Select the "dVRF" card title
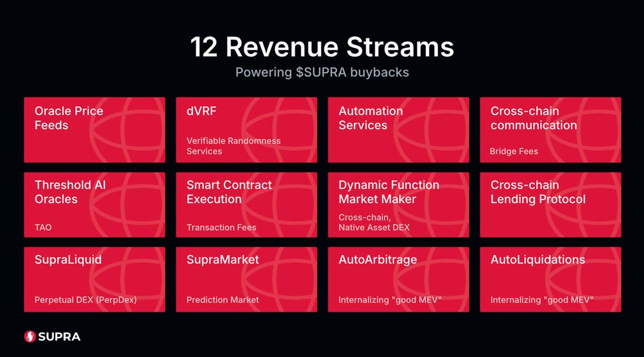The image size is (644, 357). coord(202,111)
